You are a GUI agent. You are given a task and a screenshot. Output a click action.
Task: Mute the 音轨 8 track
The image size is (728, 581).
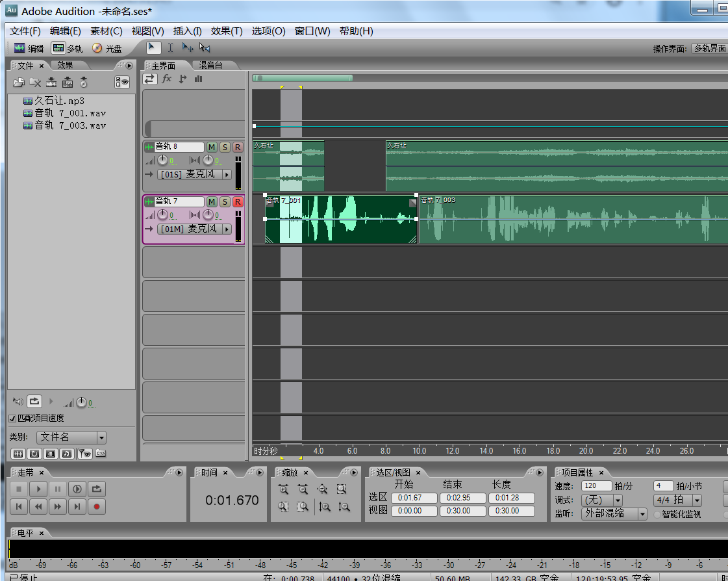[211, 147]
